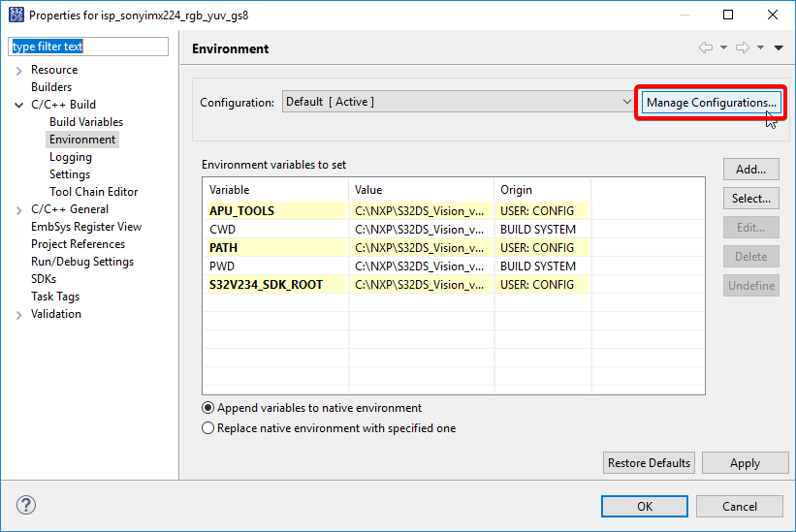This screenshot has width=796, height=532.
Task: Collapse the C/C++ Build tree node
Action: [x=18, y=105]
